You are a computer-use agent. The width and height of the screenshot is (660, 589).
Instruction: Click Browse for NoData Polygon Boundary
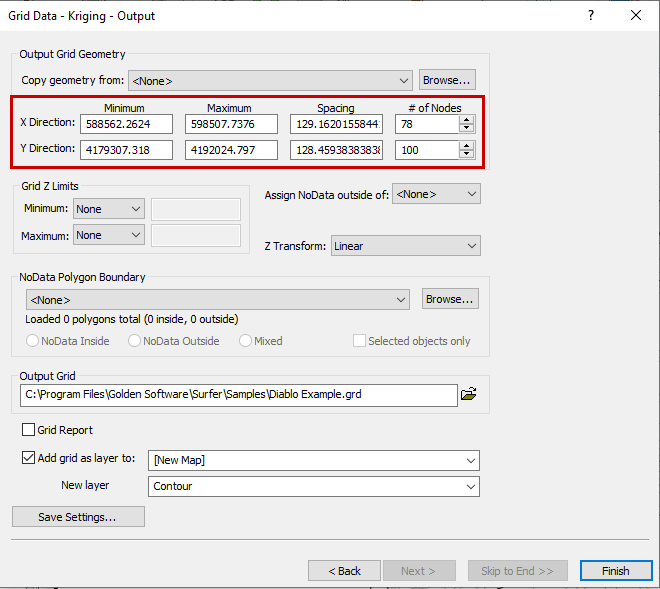pyautogui.click(x=450, y=299)
